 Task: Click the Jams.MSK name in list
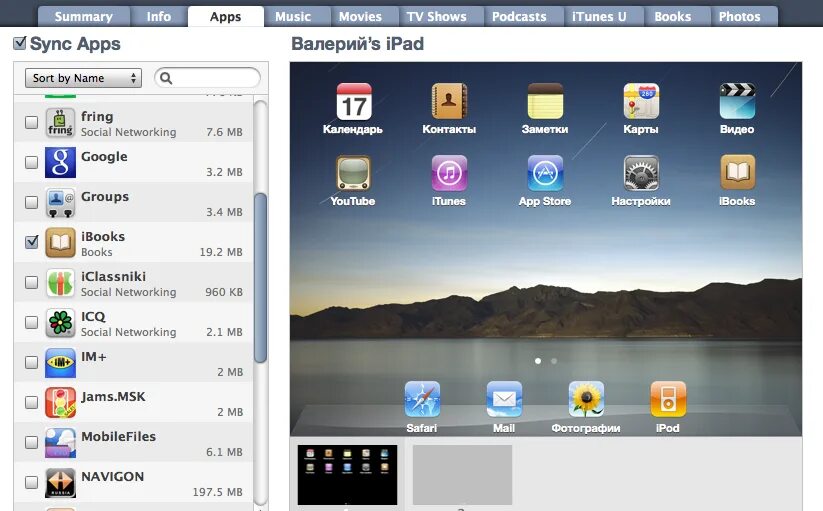(113, 397)
